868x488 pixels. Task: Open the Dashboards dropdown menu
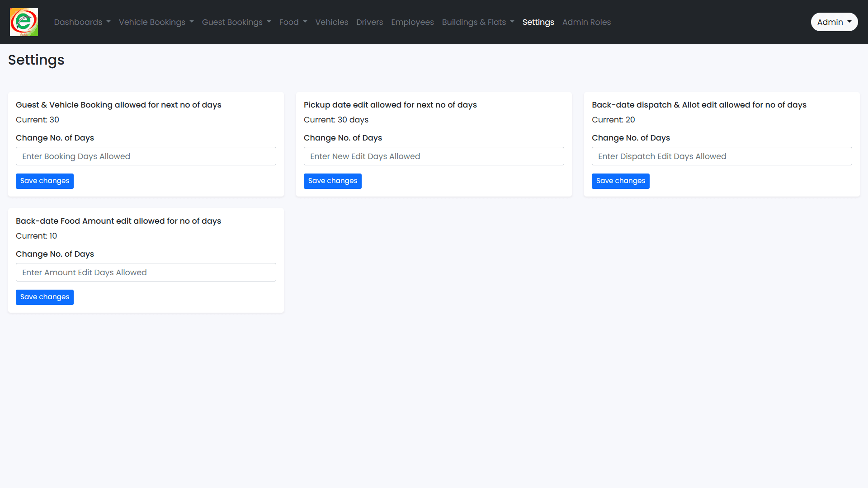pos(82,22)
